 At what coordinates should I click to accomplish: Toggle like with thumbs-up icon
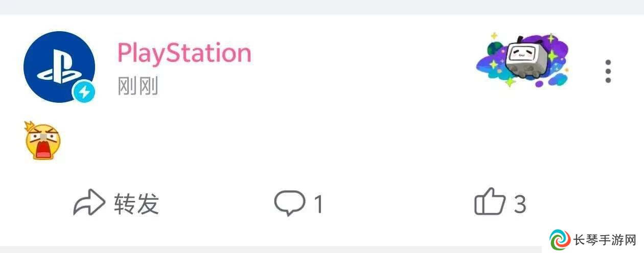click(x=490, y=201)
